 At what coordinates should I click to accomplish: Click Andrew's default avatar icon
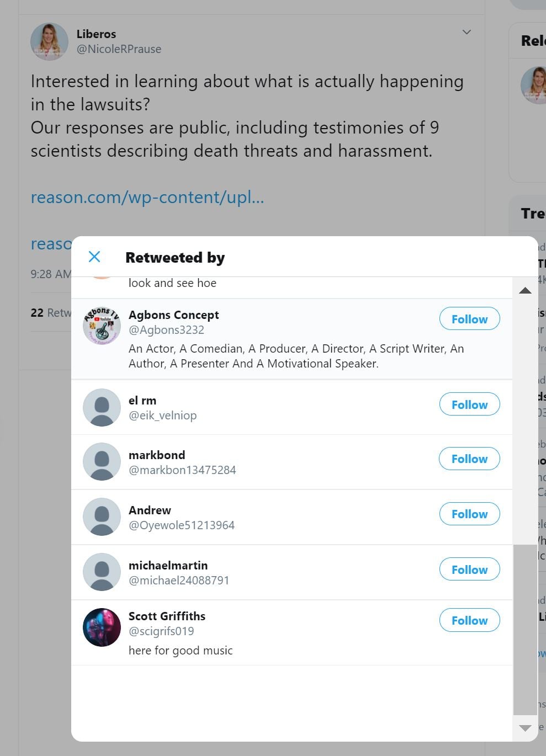[x=102, y=517]
